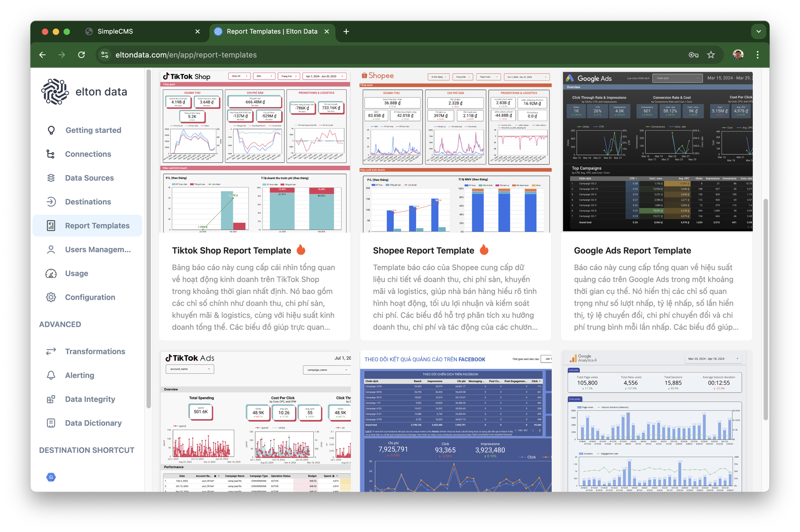Bookmark this page with the star icon
This screenshot has width=800, height=532.
point(711,55)
